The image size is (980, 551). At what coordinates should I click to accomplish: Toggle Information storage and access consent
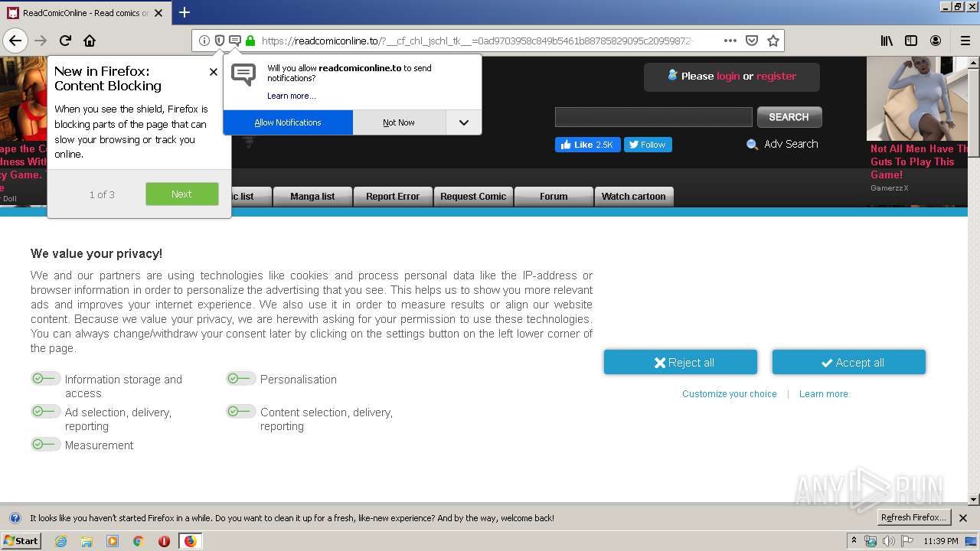(45, 378)
